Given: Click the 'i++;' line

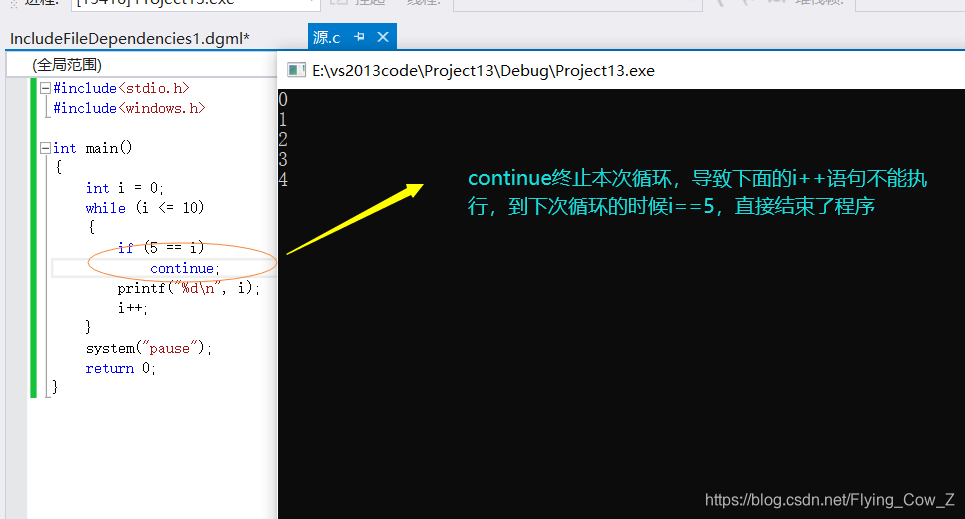Looking at the screenshot, I should (x=132, y=307).
